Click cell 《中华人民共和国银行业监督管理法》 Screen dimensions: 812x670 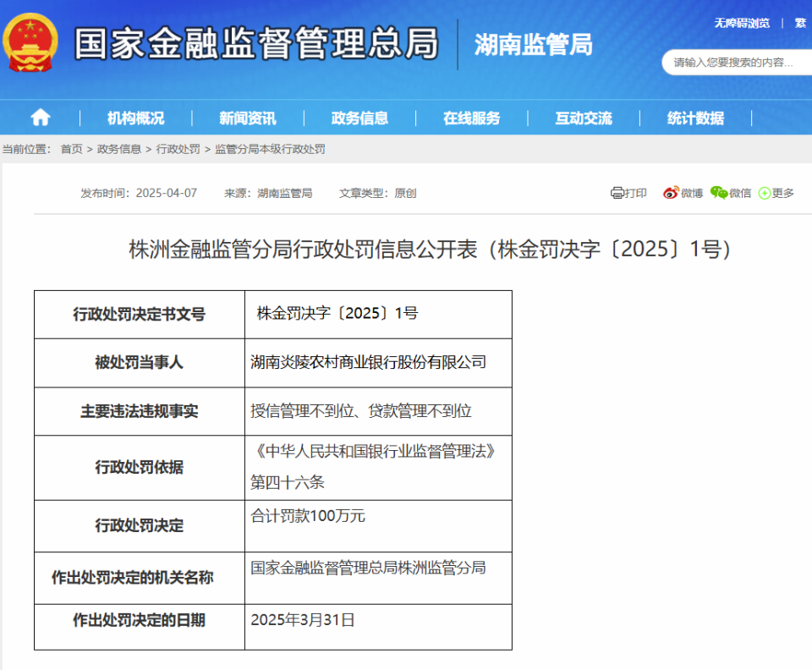[x=373, y=451]
